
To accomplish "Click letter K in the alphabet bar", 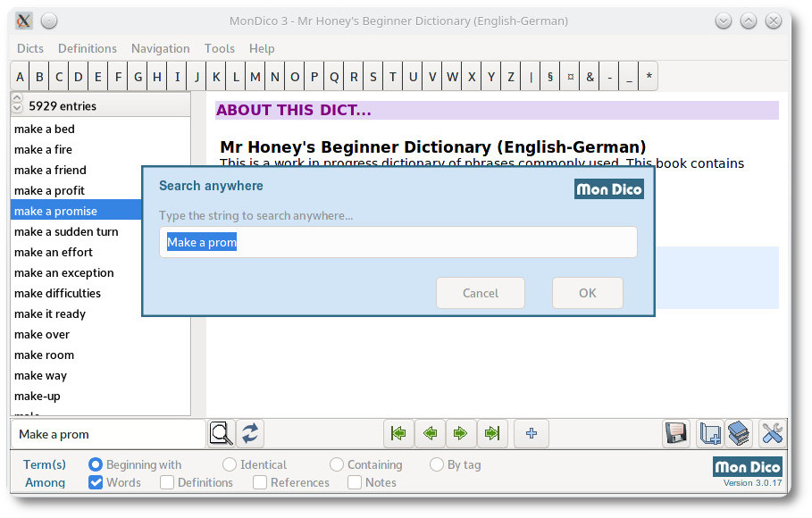I will tap(216, 77).
